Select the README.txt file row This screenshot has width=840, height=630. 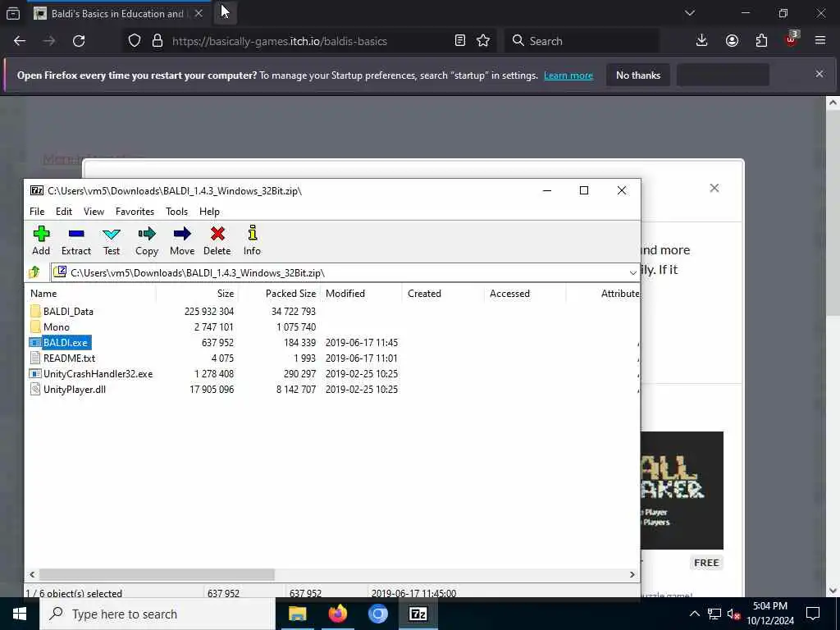click(x=332, y=358)
